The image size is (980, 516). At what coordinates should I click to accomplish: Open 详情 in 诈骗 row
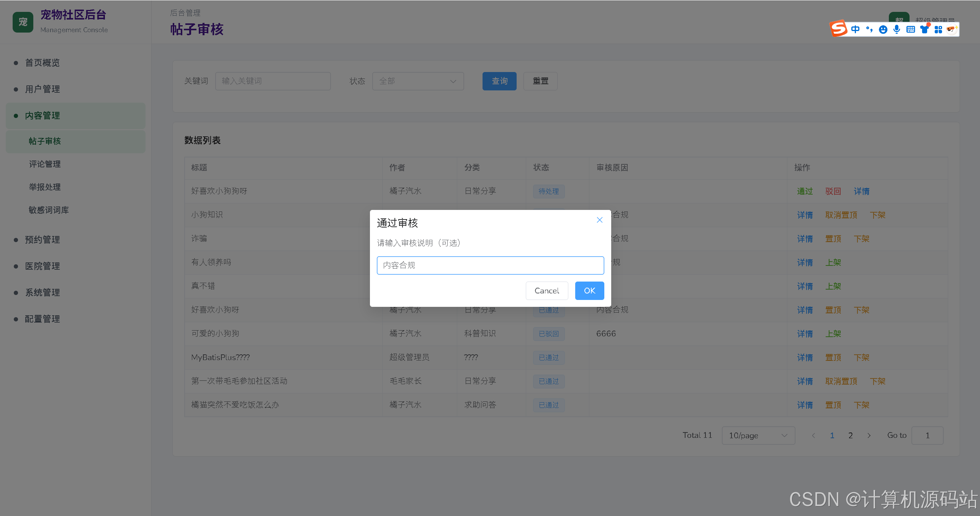[805, 239]
